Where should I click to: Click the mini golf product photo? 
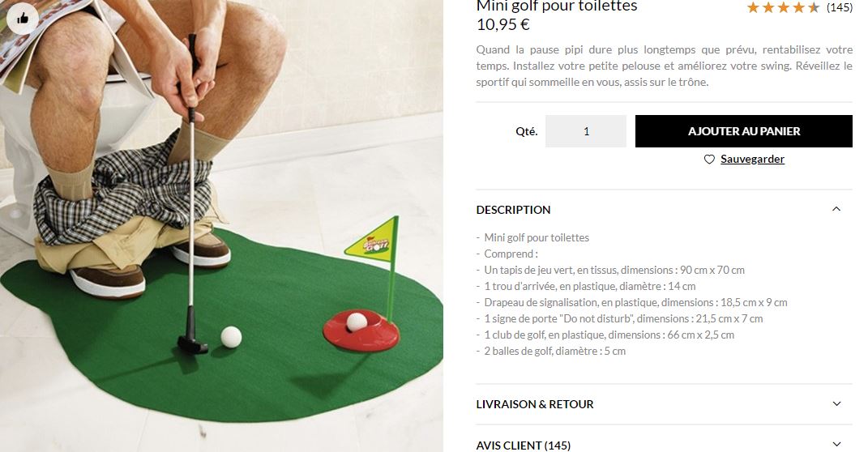coord(221,226)
